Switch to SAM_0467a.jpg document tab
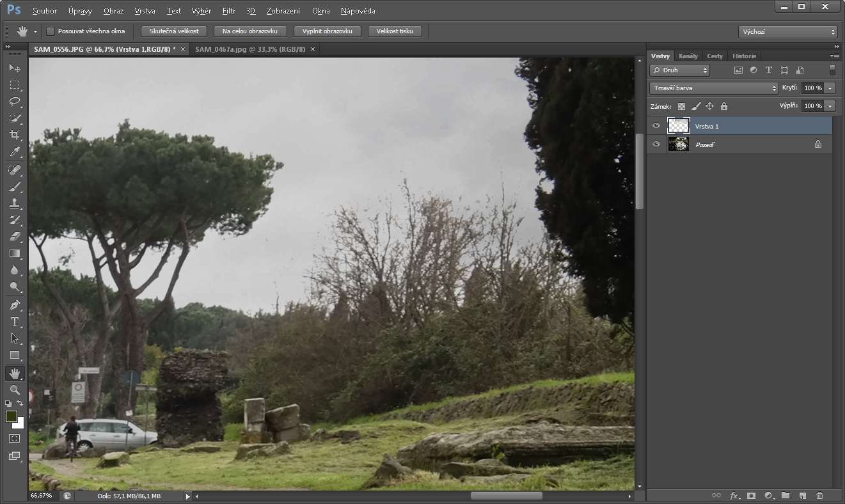 click(x=249, y=49)
